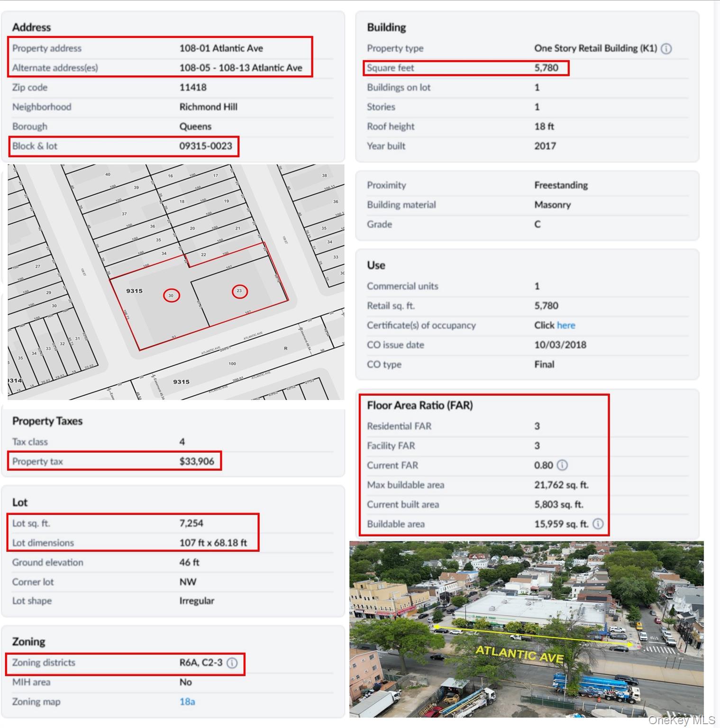Click zip code 11418
This screenshot has width=720, height=728.
click(193, 87)
